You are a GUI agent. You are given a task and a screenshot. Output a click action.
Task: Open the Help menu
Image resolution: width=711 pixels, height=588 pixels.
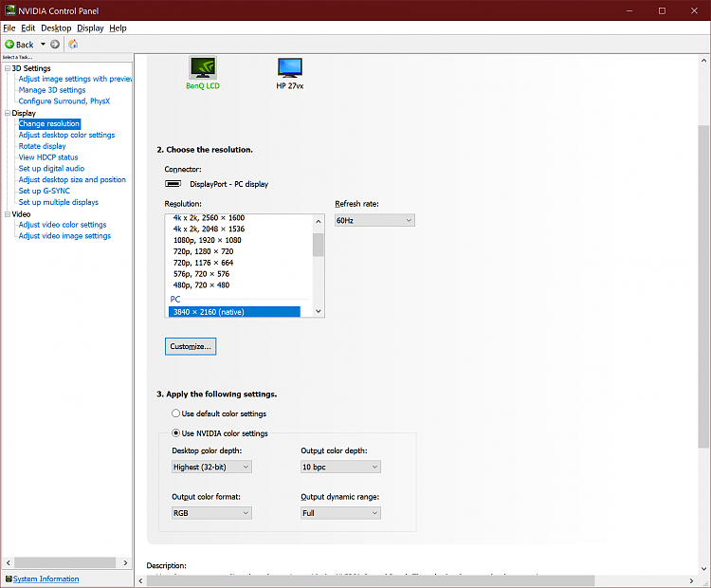click(118, 28)
